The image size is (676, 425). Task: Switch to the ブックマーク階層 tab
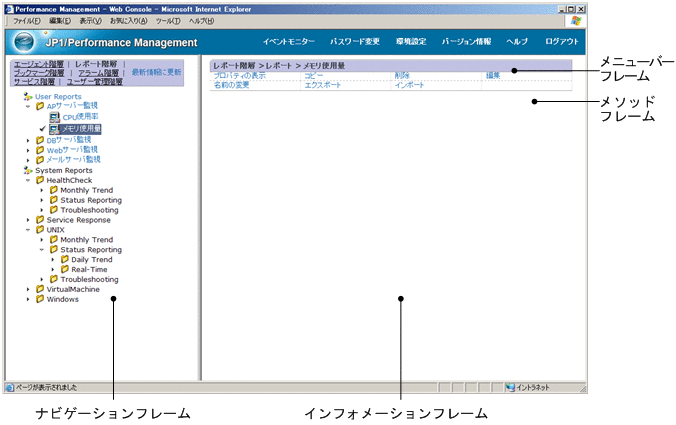click(x=39, y=73)
